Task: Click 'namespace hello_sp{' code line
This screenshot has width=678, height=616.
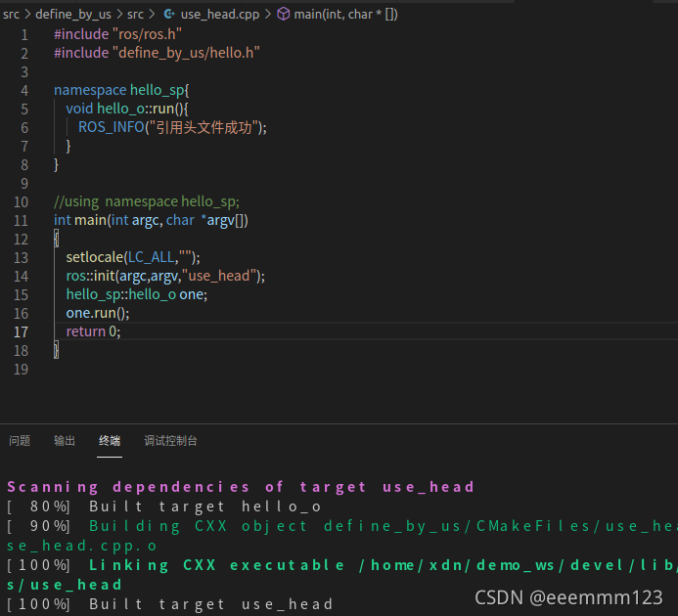Action: click(x=121, y=90)
